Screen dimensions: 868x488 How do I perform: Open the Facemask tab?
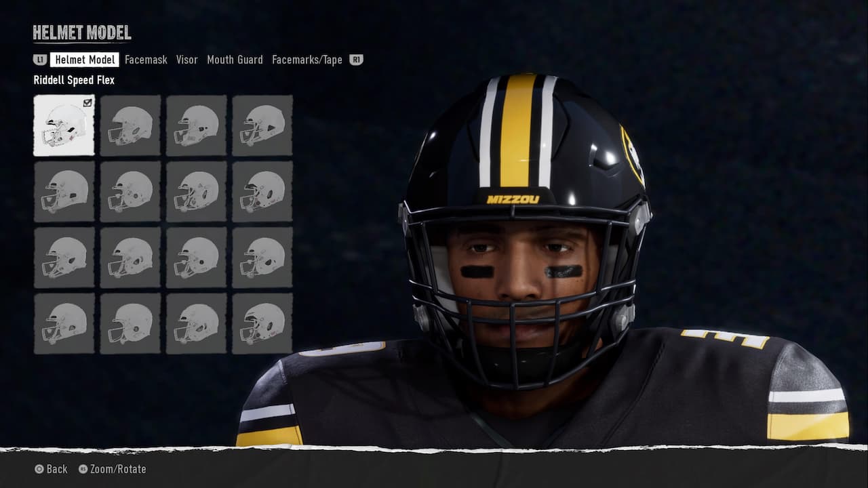146,60
